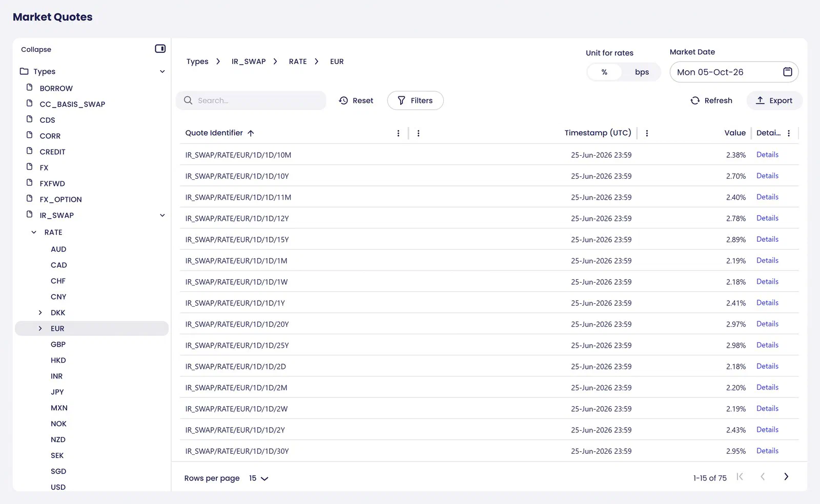Click the Collapse label in sidebar
Viewport: 820px width, 504px height.
(36, 50)
